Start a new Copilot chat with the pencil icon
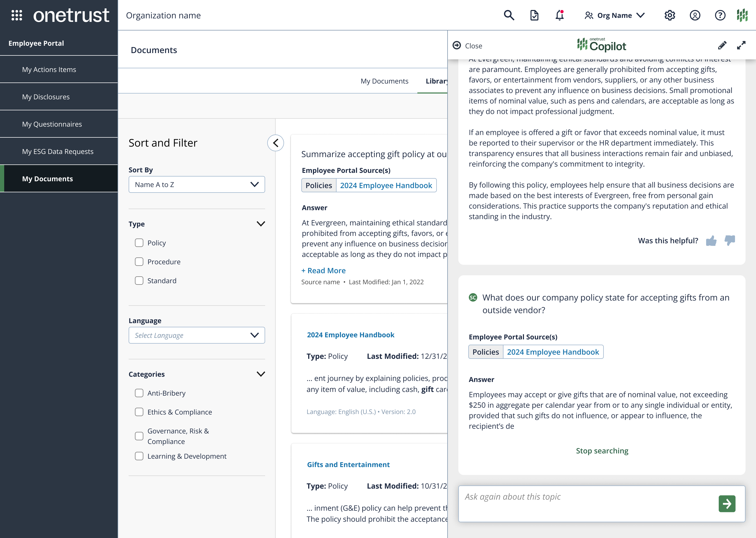756x538 pixels. pos(723,45)
